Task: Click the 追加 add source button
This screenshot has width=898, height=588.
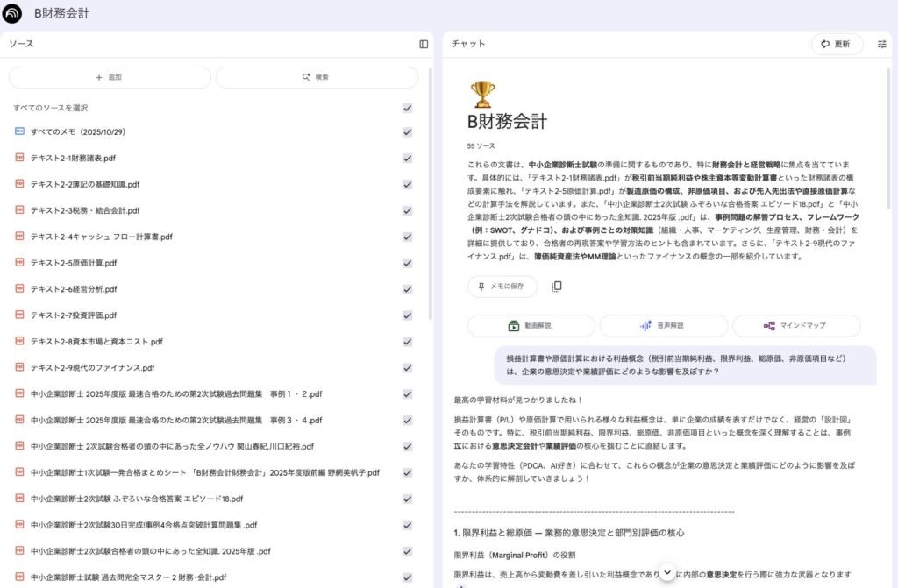Action: tap(110, 77)
